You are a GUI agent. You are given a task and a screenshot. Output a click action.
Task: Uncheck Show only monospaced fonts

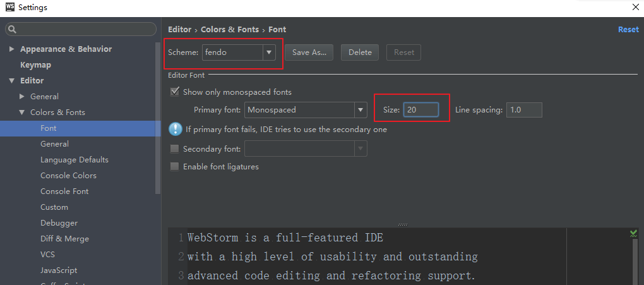pyautogui.click(x=175, y=92)
